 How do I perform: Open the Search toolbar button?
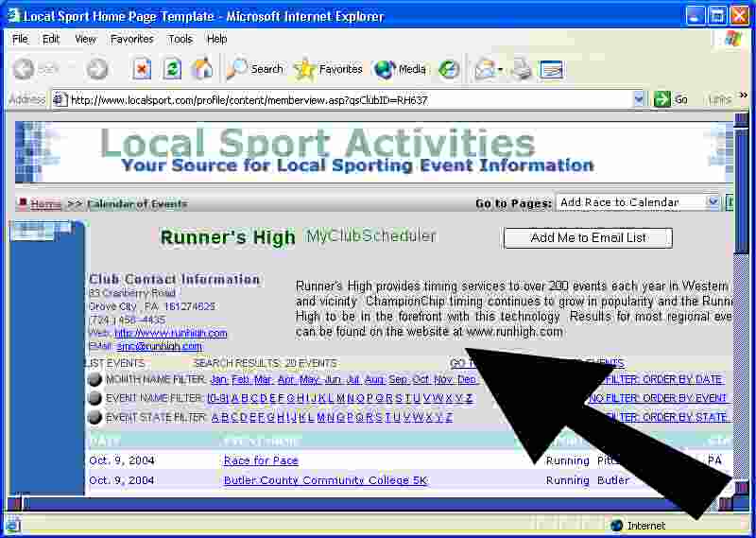pyautogui.click(x=255, y=69)
